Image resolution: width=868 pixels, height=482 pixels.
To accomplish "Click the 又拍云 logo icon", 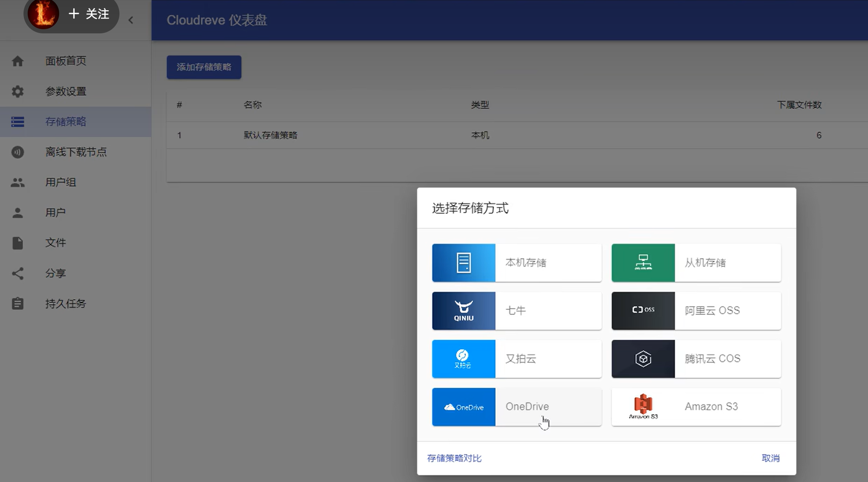I will tap(463, 359).
